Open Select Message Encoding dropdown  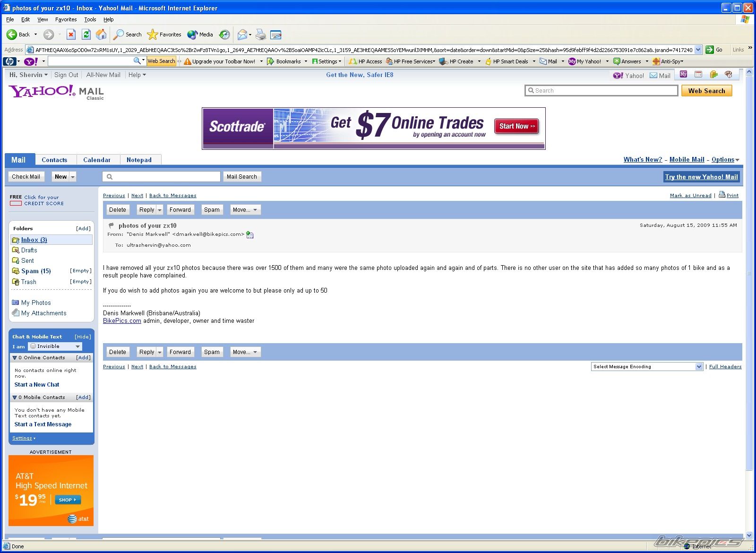pyautogui.click(x=647, y=367)
